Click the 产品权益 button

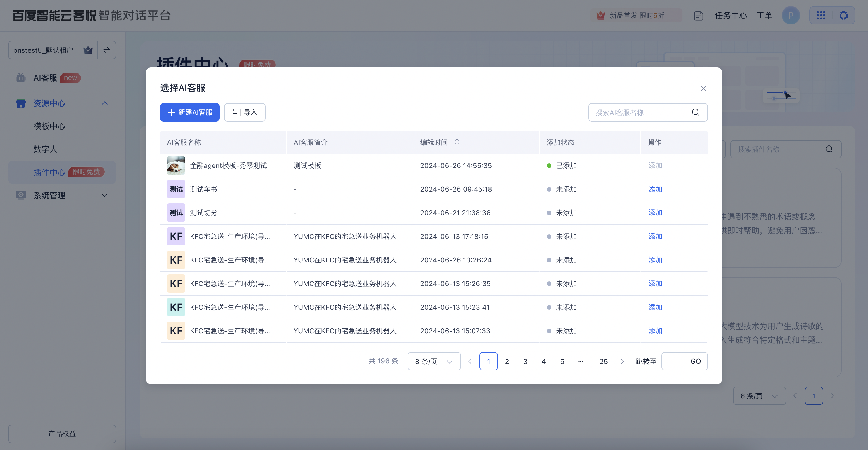pos(62,434)
